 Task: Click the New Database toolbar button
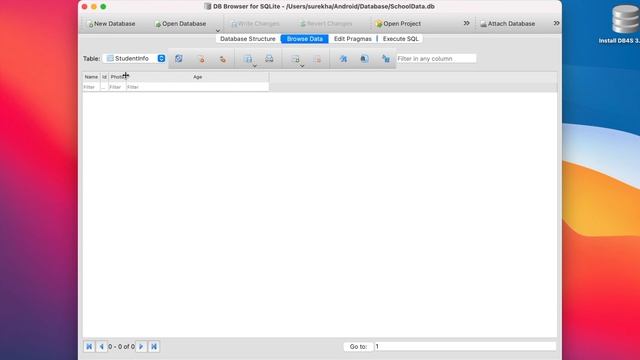(111, 24)
